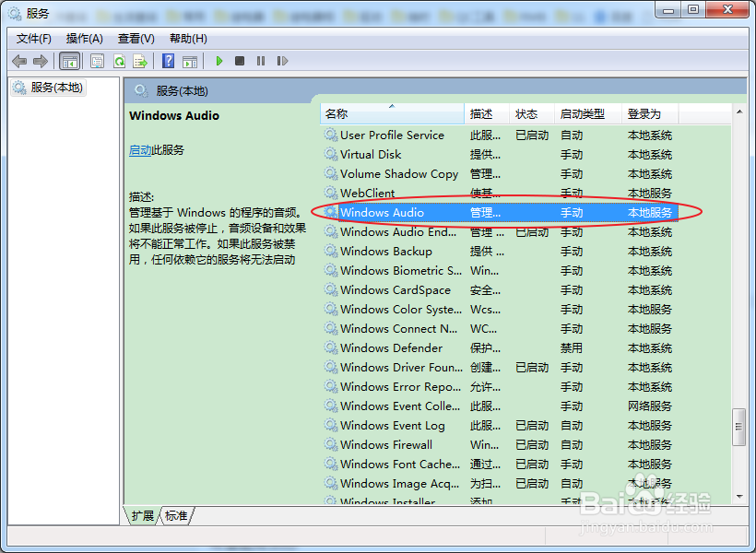This screenshot has width=756, height=553.
Task: Select the Volume Shadow Copy service
Action: [x=499, y=173]
